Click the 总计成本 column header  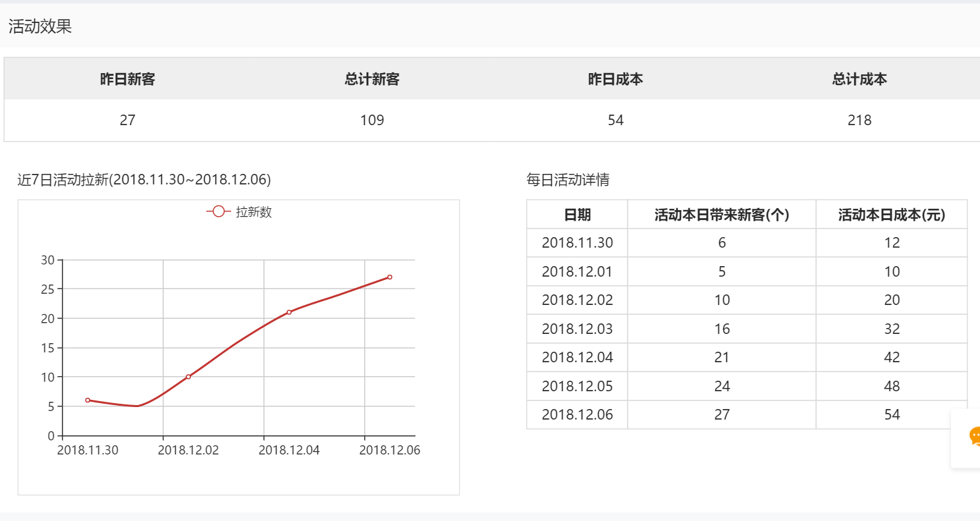coord(859,79)
